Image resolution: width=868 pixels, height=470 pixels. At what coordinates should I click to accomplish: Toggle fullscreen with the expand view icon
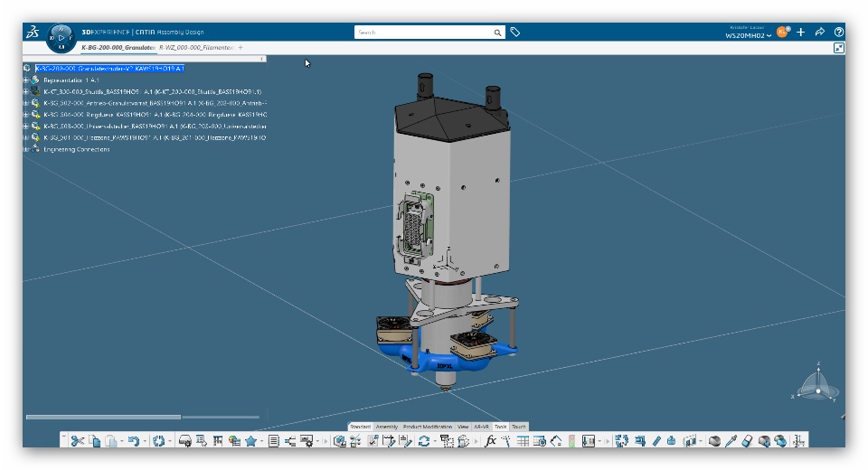pos(839,48)
